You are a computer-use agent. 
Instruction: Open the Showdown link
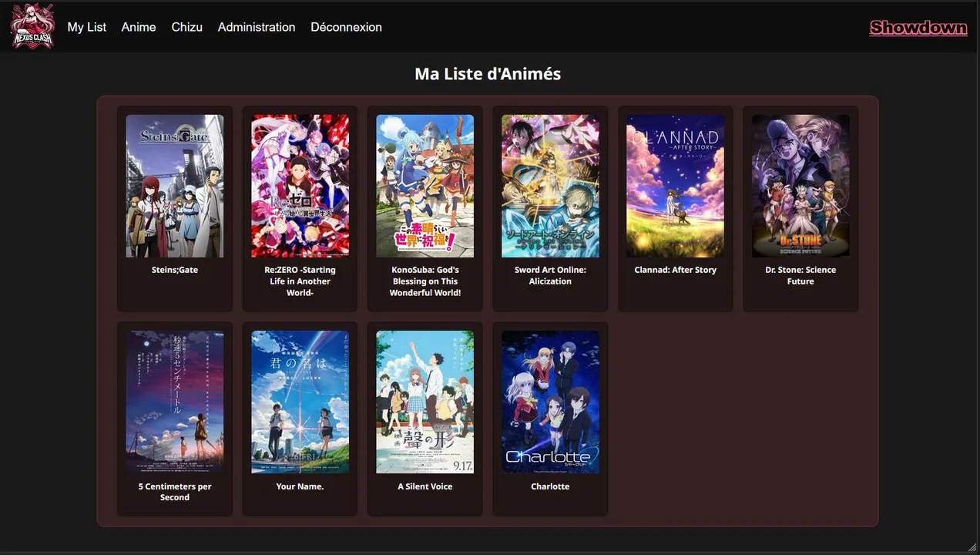[918, 28]
